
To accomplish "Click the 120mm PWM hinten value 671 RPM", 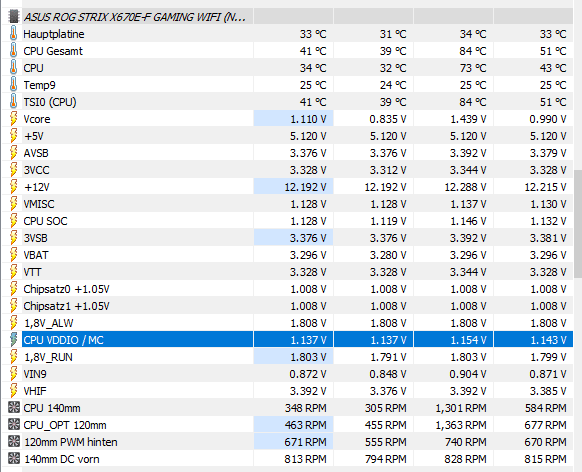I will click(305, 442).
